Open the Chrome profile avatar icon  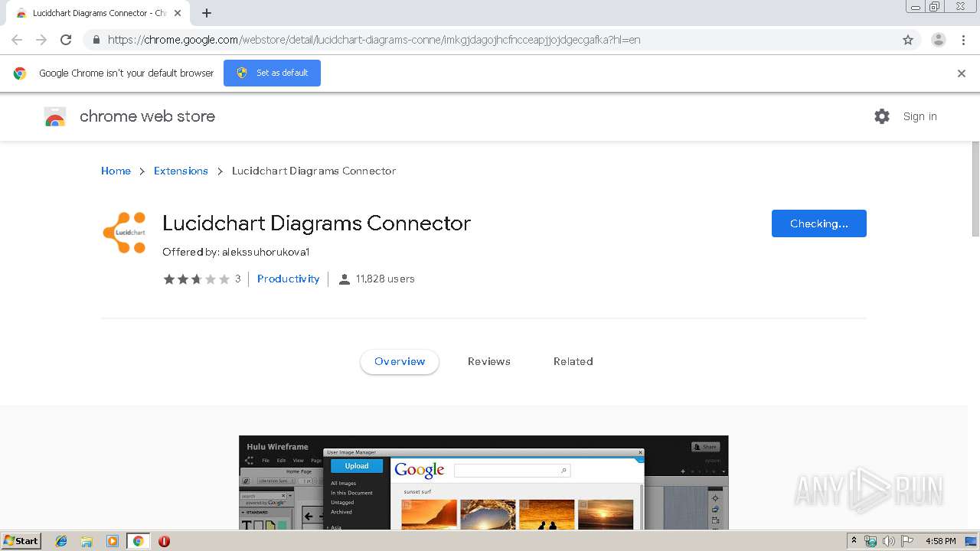(939, 40)
